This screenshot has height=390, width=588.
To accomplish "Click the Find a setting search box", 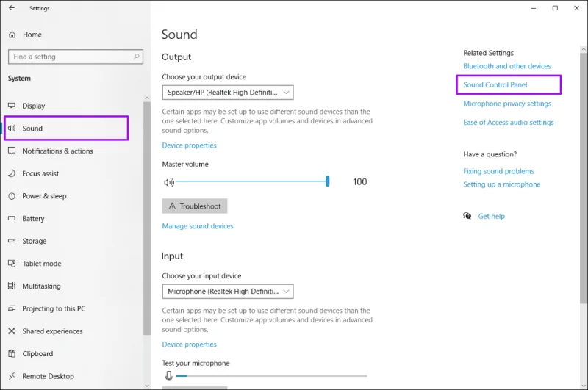I will pyautogui.click(x=76, y=57).
